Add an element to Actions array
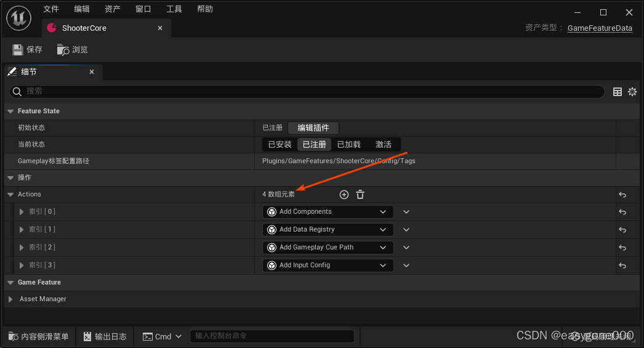 pos(344,195)
